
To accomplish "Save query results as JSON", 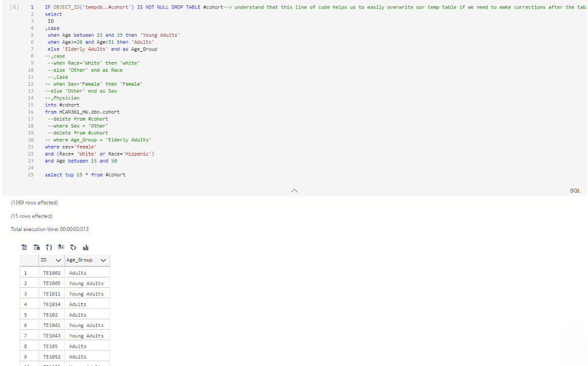I will point(49,247).
